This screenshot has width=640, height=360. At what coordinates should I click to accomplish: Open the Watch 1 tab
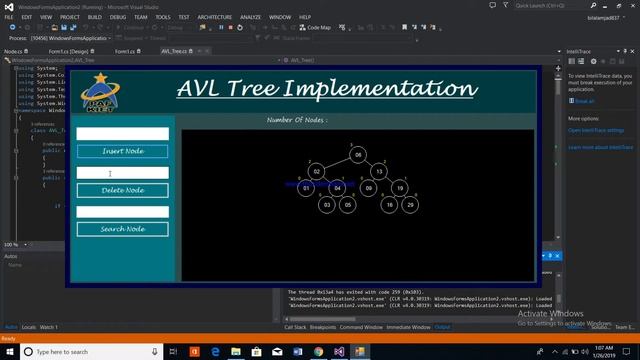(x=49, y=327)
